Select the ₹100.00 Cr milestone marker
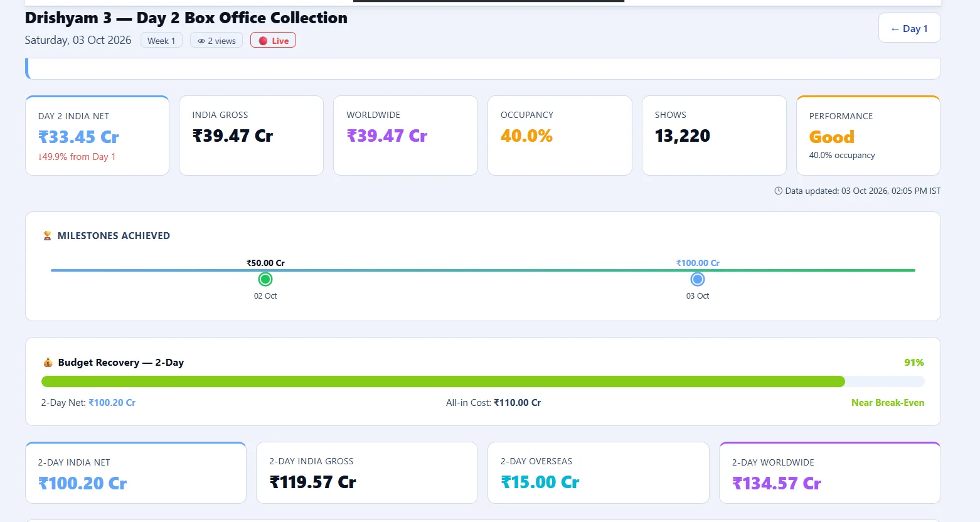This screenshot has height=522, width=980. [x=698, y=279]
